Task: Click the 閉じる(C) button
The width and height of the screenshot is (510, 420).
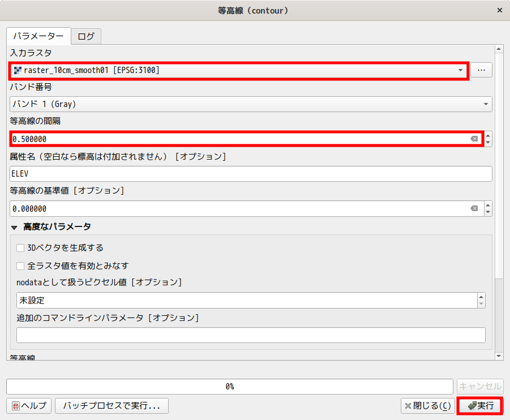Action: tap(428, 406)
